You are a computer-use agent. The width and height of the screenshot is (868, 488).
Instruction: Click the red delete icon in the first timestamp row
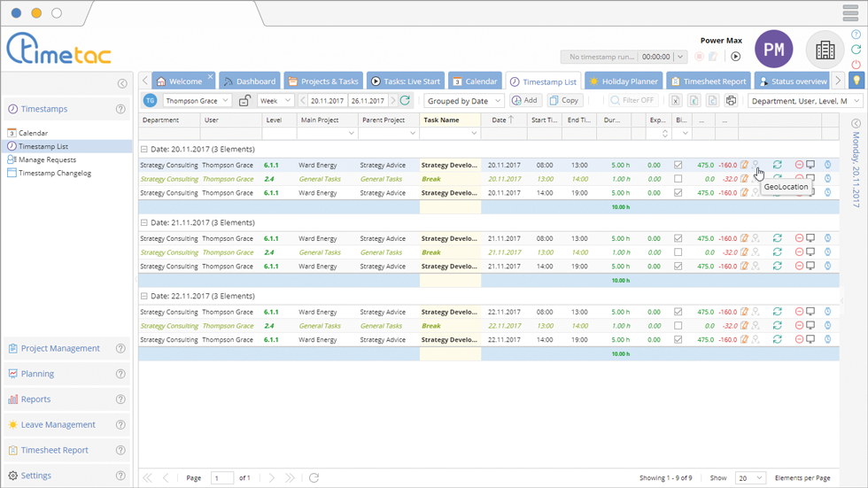point(799,165)
